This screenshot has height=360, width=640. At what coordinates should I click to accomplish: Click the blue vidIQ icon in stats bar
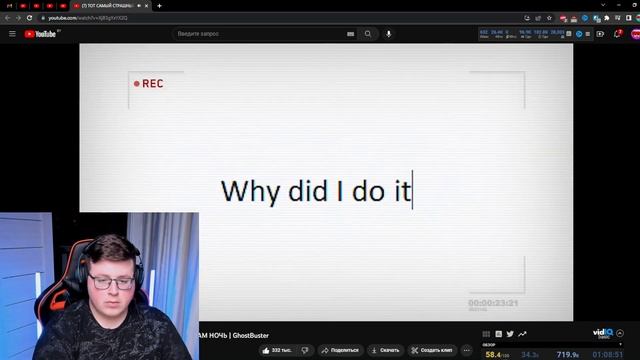(579, 34)
